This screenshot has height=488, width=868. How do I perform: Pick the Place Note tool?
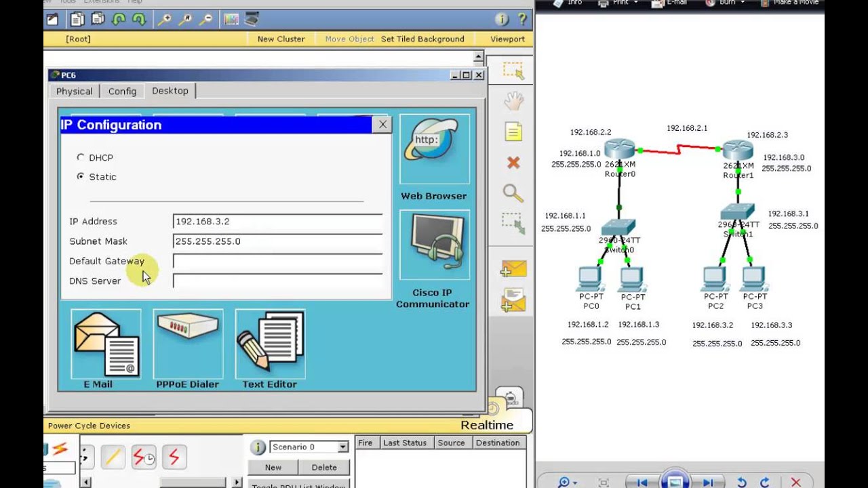pos(513,132)
